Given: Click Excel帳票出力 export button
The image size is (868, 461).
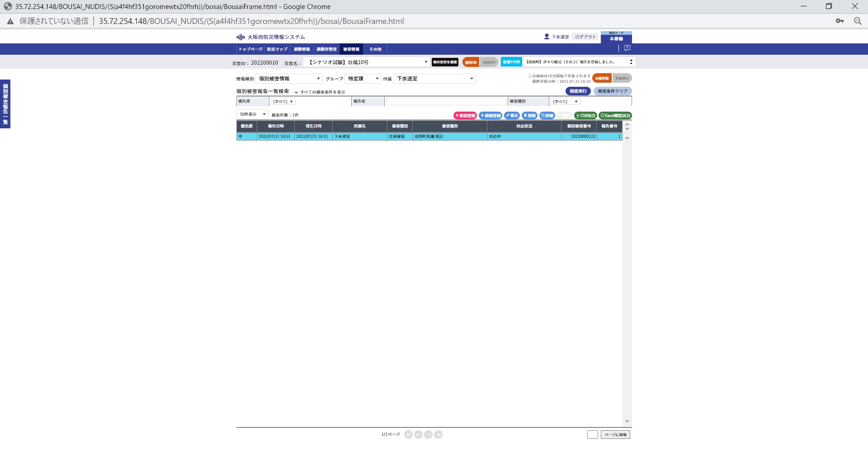Looking at the screenshot, I should coord(615,116).
